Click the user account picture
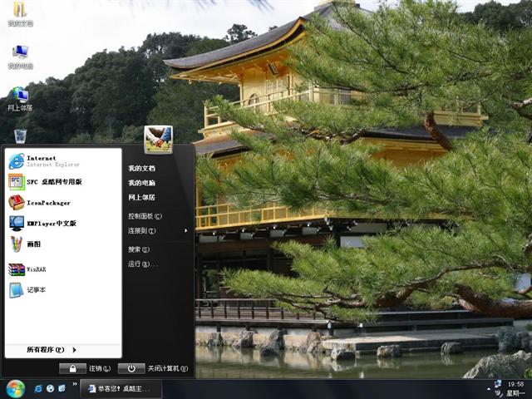This screenshot has width=532, height=399. point(159,140)
